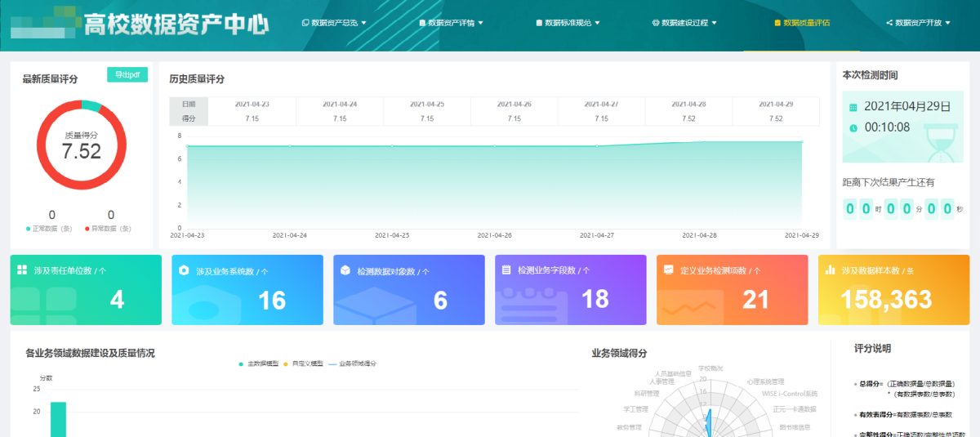Image resolution: width=980 pixels, height=437 pixels.
Task: Click the 日期 row header cell
Action: 189,105
